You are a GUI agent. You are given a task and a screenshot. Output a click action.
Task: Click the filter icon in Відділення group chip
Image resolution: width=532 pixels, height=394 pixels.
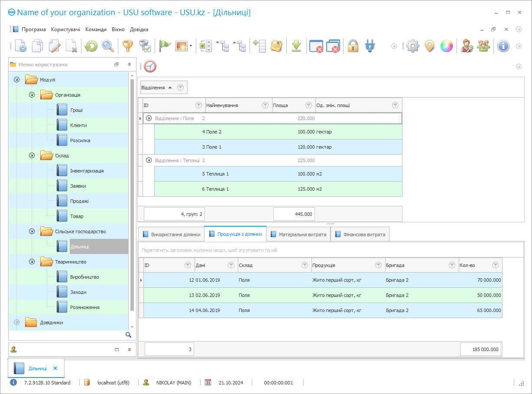click(181, 87)
